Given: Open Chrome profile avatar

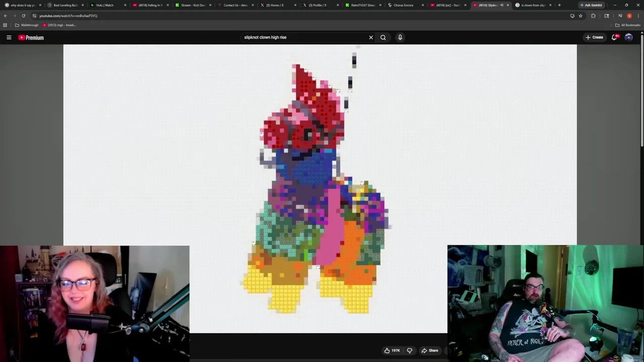Looking at the screenshot, I should click(x=629, y=16).
